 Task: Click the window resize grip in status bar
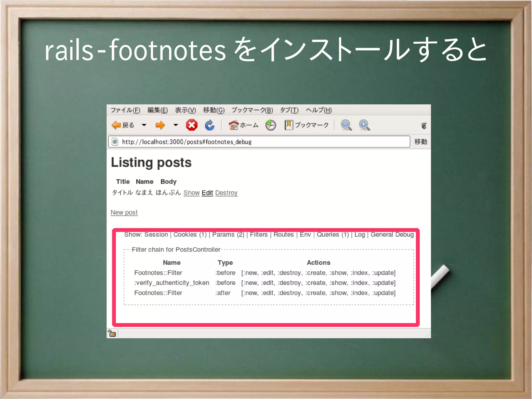click(x=428, y=335)
